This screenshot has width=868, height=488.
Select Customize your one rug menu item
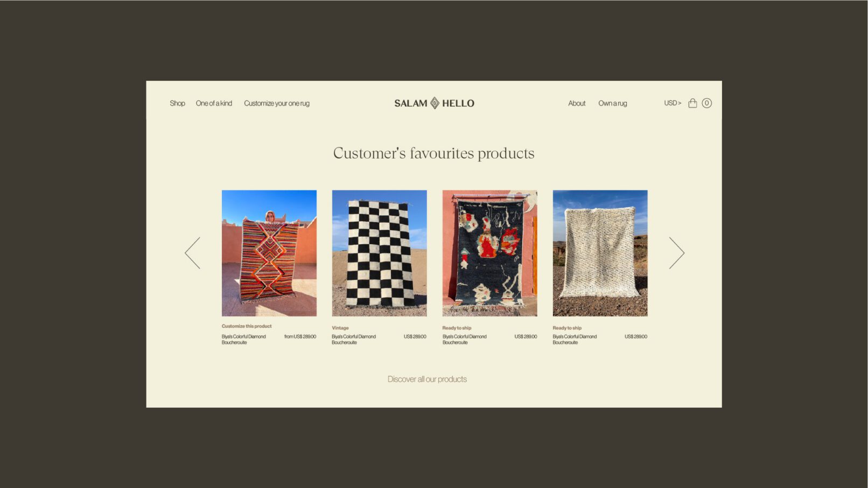coord(277,103)
